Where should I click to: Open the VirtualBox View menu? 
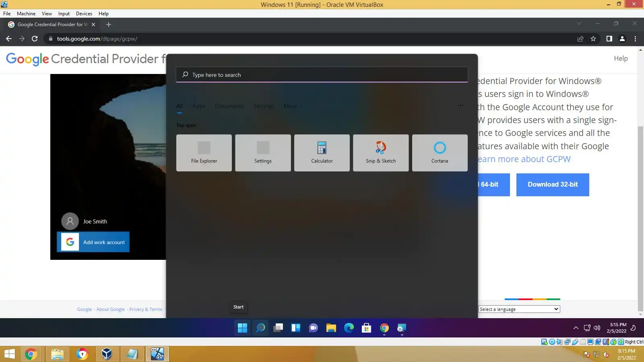(47, 14)
